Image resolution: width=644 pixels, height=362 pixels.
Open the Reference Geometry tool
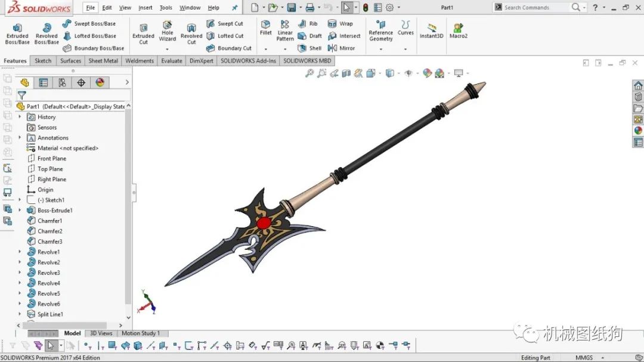[380, 31]
